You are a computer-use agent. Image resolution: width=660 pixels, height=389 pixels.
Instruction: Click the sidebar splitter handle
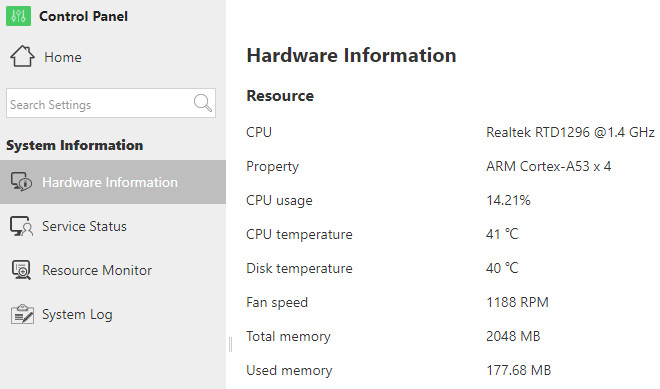coord(230,344)
